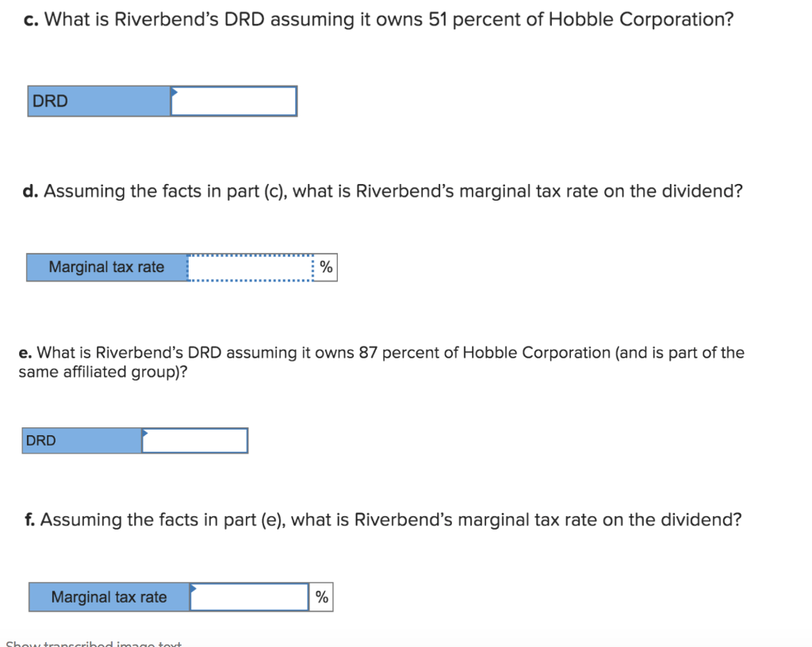This screenshot has width=812, height=647.
Task: Click the blue triangle marker in part c DRD cell
Action: point(174,94)
